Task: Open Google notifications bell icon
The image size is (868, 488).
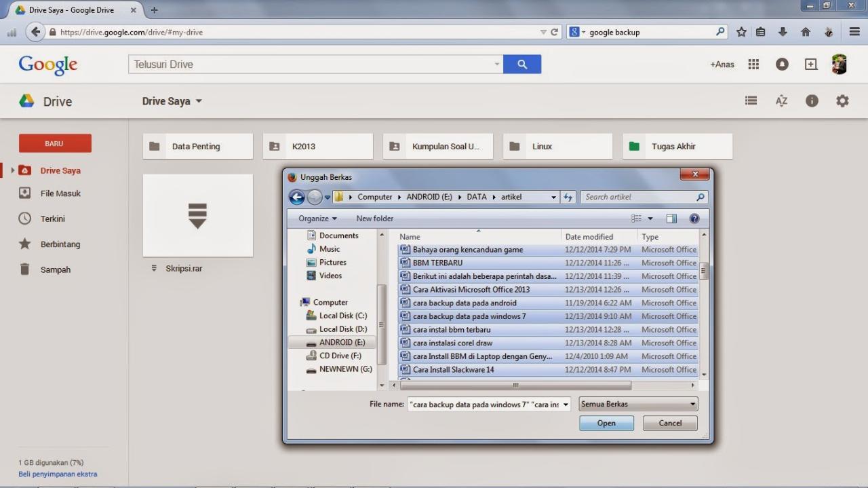Action: (x=783, y=64)
